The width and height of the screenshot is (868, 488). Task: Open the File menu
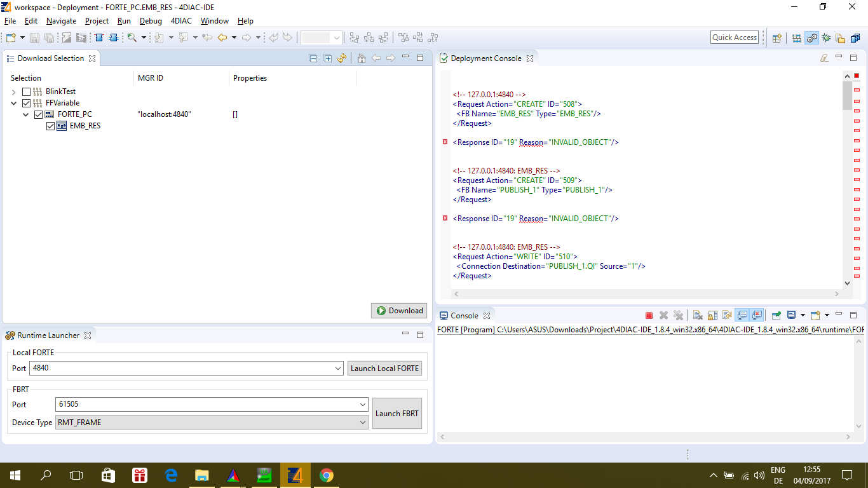pyautogui.click(x=10, y=21)
